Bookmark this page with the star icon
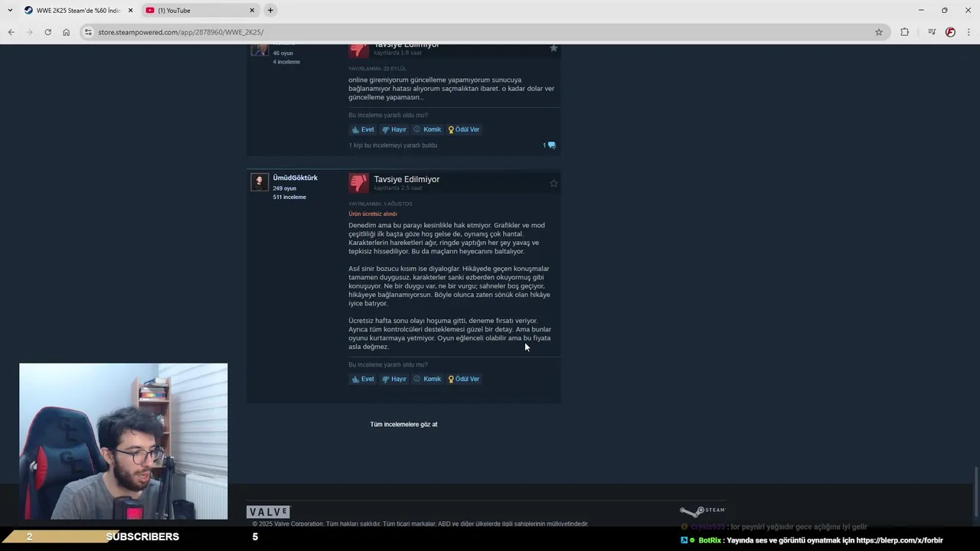This screenshot has width=980, height=551. (879, 32)
